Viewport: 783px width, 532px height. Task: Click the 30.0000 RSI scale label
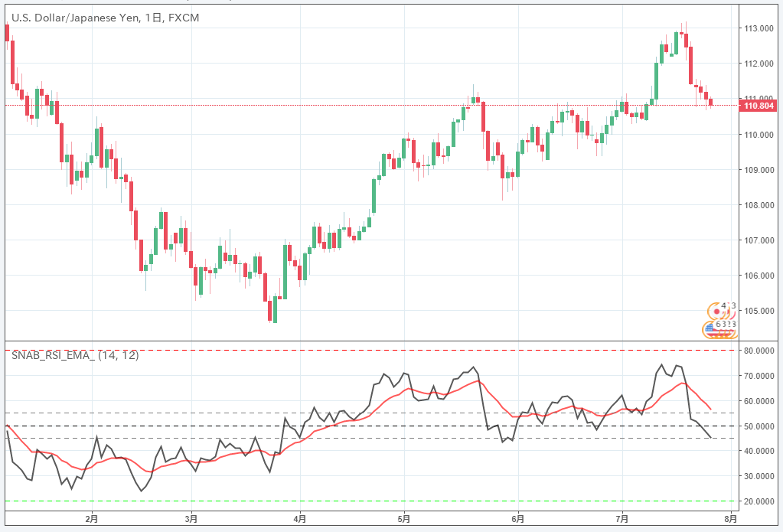(759, 477)
